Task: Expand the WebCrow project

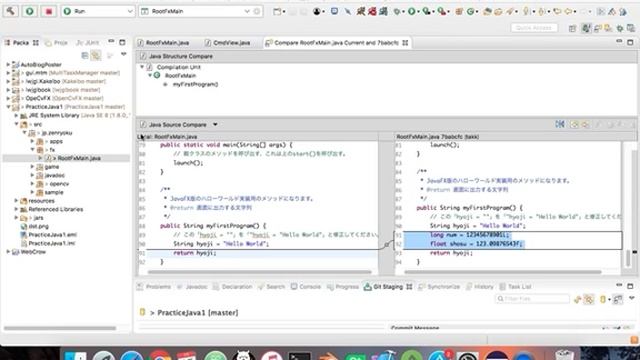Action: 8,252
